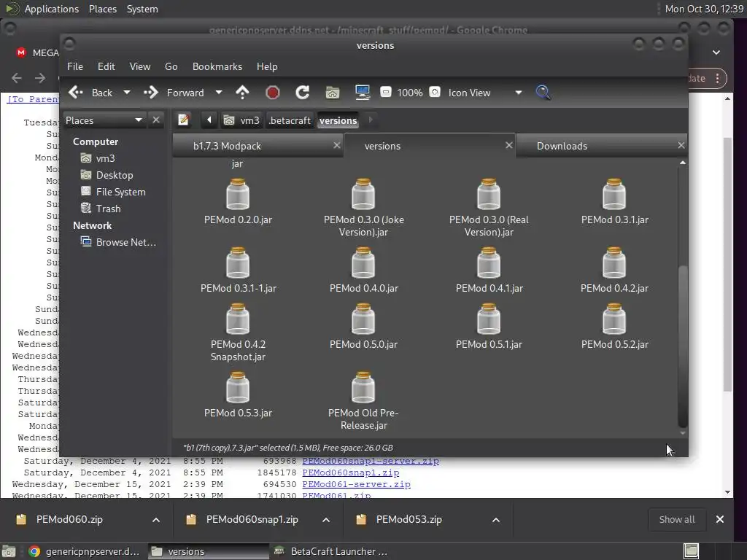This screenshot has height=560, width=747.
Task: Open the Places menu in top panel
Action: [103, 9]
